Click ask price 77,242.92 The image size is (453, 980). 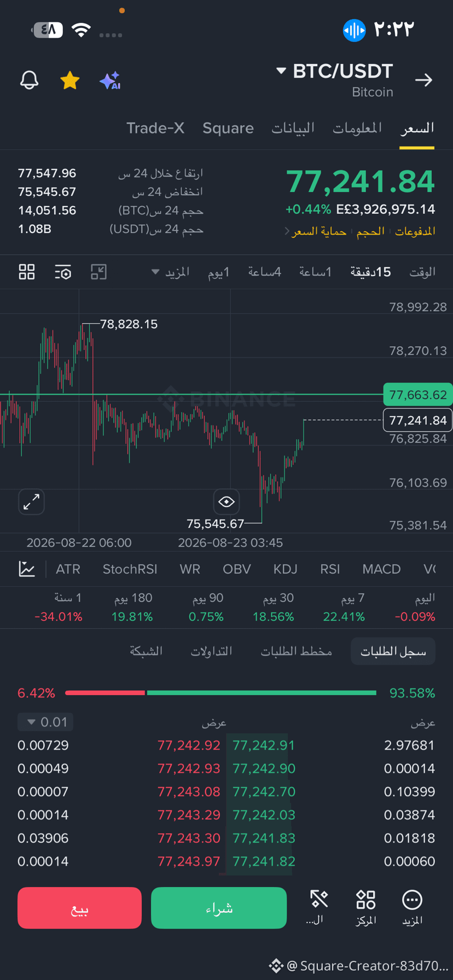click(x=189, y=745)
